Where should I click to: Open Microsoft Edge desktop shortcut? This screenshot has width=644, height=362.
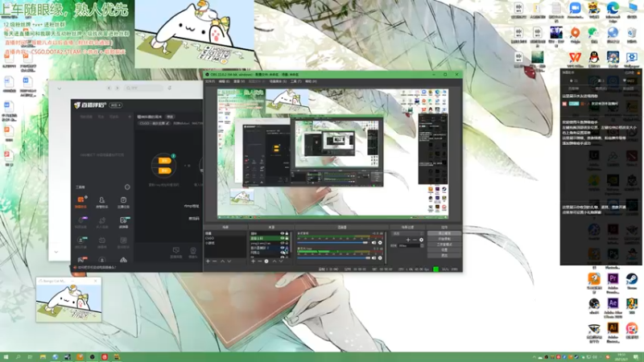[x=613, y=8]
